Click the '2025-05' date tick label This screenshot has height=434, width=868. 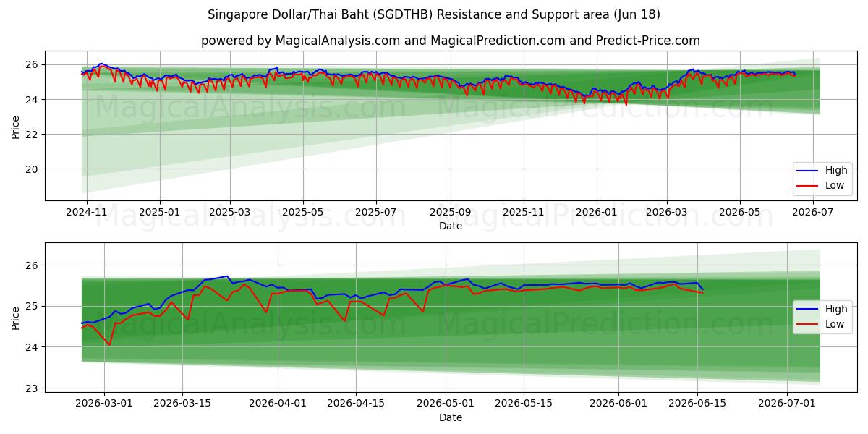point(302,213)
